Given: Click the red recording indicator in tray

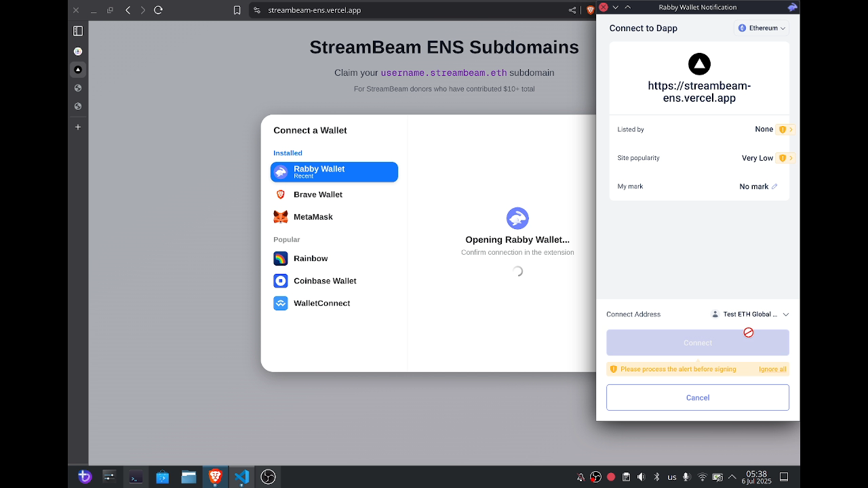Looking at the screenshot, I should pyautogui.click(x=611, y=477).
